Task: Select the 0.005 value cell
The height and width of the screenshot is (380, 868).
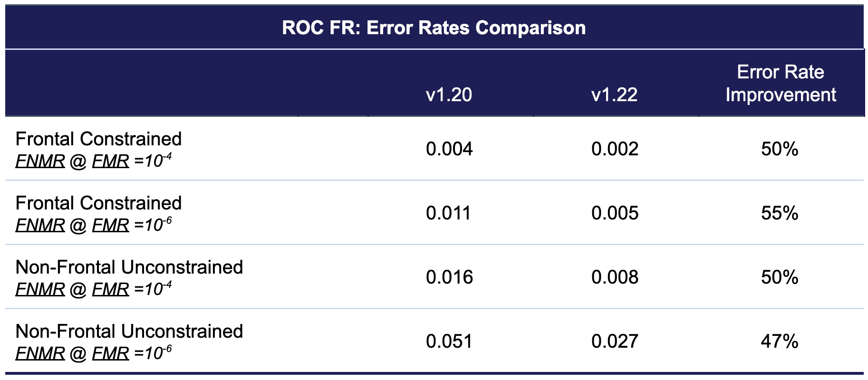Action: [x=615, y=213]
